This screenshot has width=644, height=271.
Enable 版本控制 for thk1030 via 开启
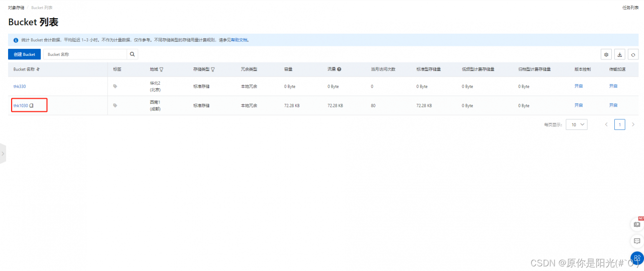(579, 105)
